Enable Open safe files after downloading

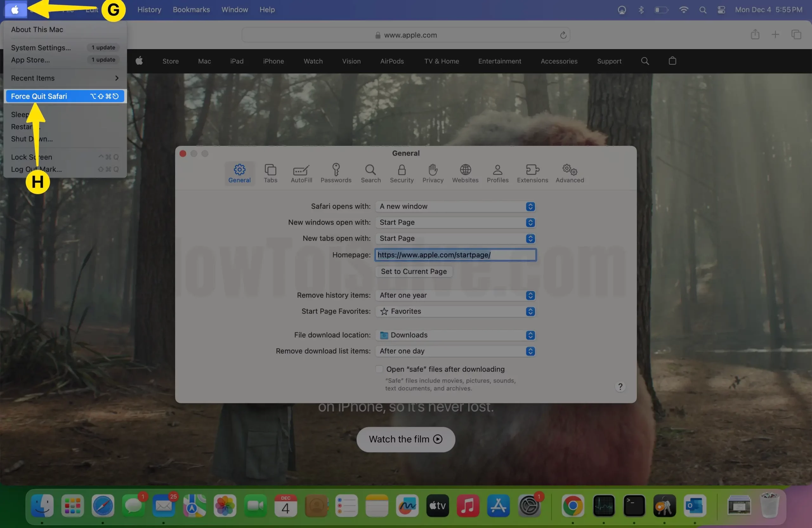[379, 369]
